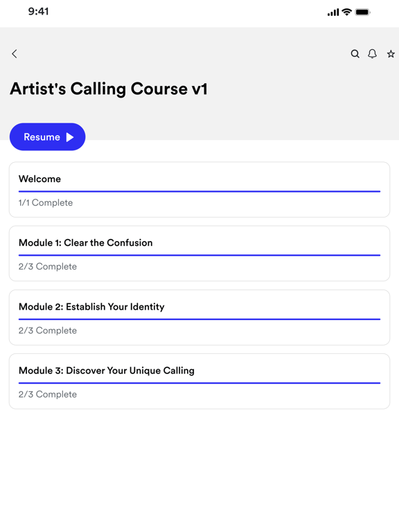Open Module 3: Discover Your Unique Calling
Screen dimensions: 399x532
point(199,382)
